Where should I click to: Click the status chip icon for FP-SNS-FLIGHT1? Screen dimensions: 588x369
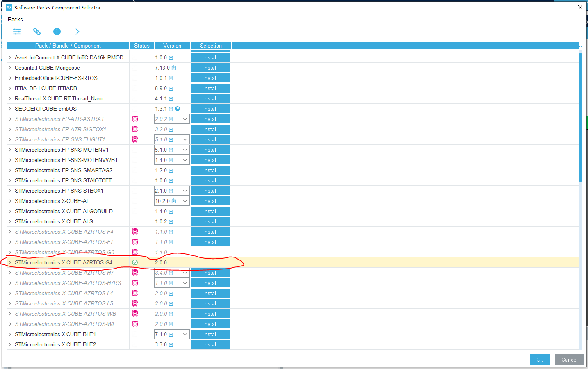tap(135, 139)
